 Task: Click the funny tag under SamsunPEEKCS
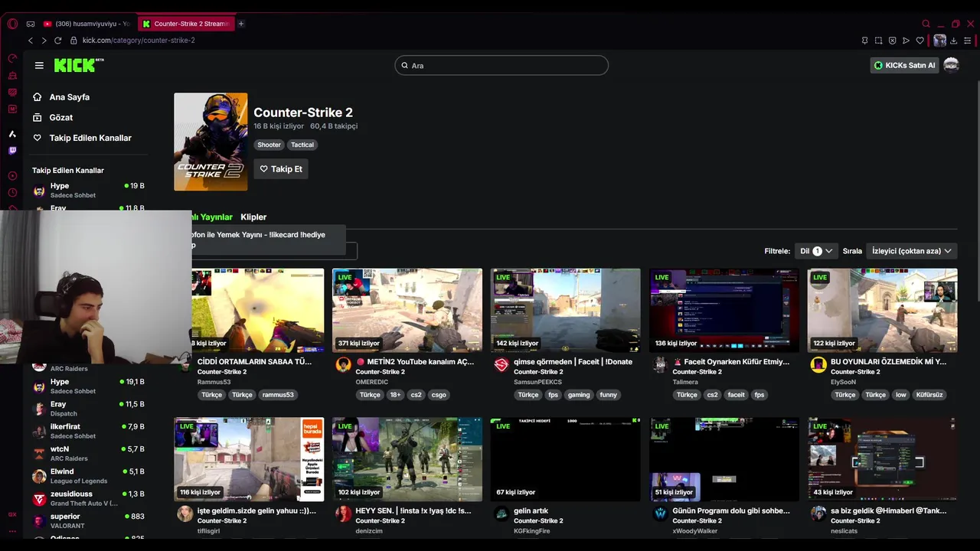(x=609, y=395)
